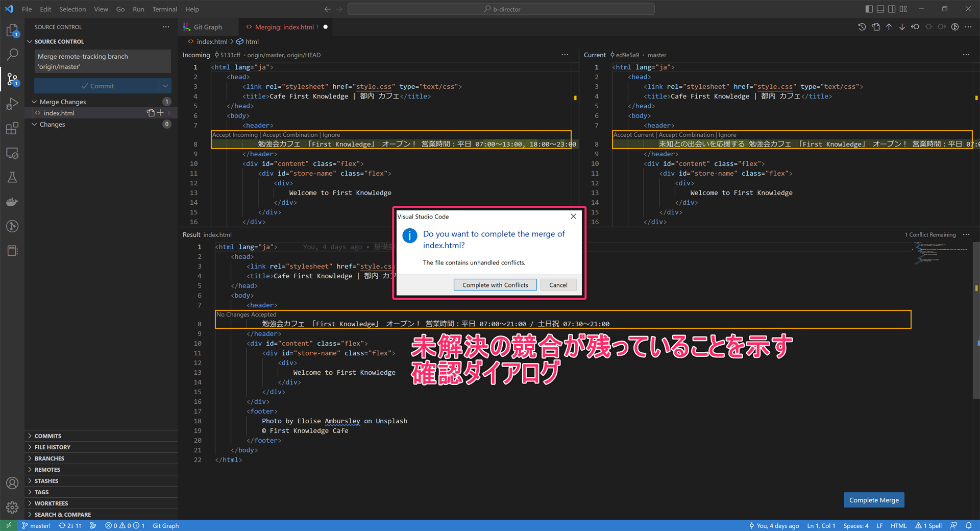Open the Extensions view icon
Image resolution: width=980 pixels, height=531 pixels.
[x=12, y=128]
